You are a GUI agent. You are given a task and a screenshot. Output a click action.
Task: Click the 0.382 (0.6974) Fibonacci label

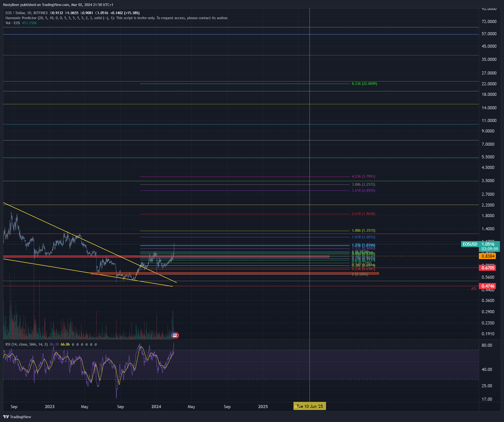click(363, 265)
